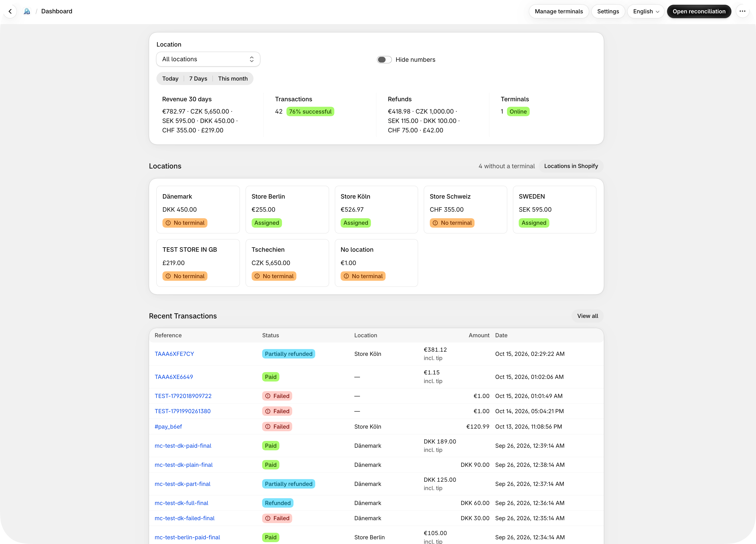Screen dimensions: 756x544
Task: Click View all transactions
Action: [588, 316]
